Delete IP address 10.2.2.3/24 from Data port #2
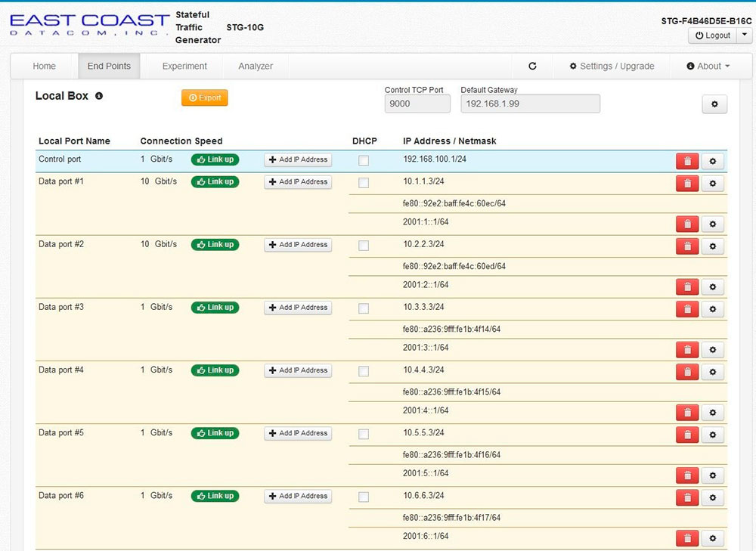Screen dimensions: 756x551 point(686,246)
